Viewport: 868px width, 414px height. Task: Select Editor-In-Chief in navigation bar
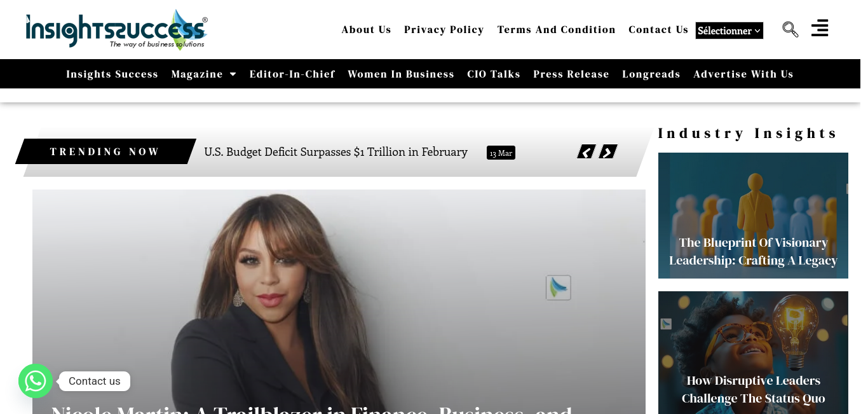[x=292, y=74]
